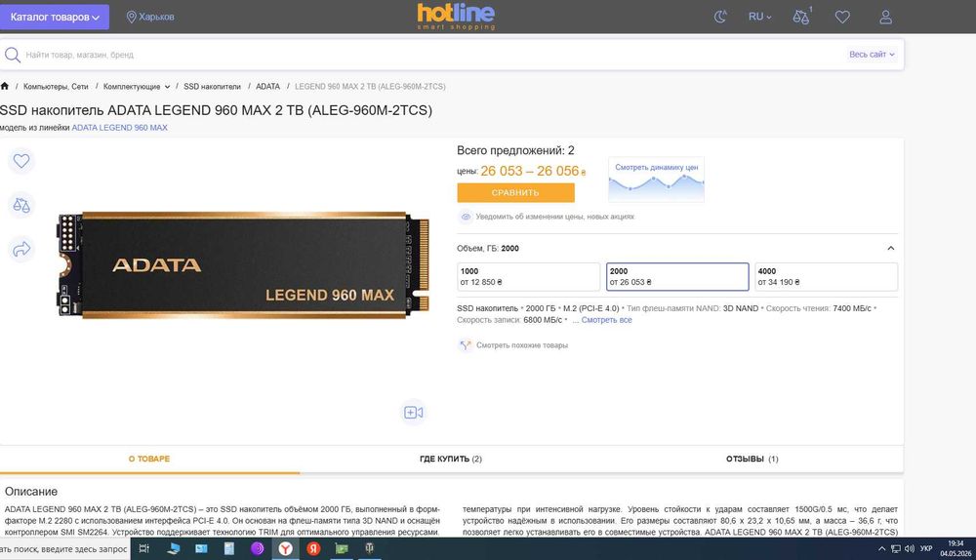Image resolution: width=976 pixels, height=560 pixels.
Task: Open Task View on the taskbar
Action: (143, 549)
